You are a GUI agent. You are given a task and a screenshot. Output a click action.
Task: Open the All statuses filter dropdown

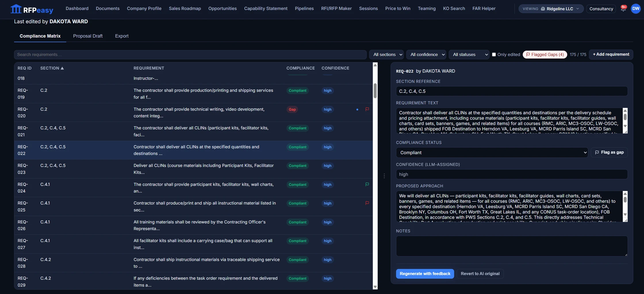pos(469,54)
